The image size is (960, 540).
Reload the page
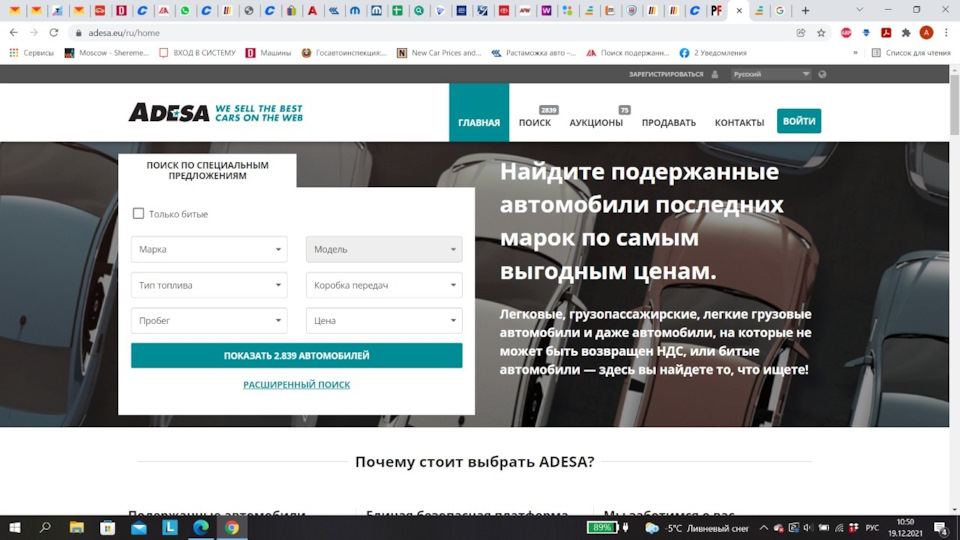54,32
